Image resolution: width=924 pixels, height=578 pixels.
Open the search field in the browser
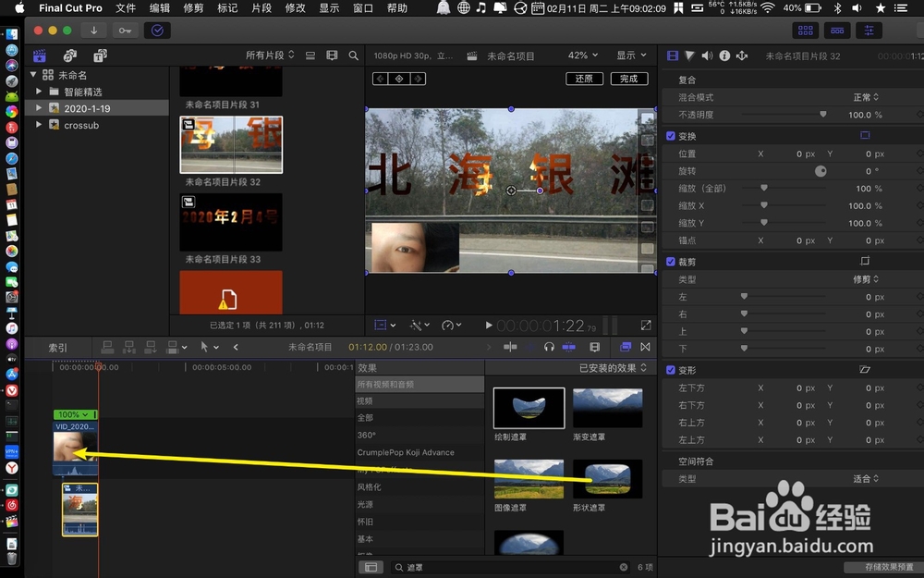coord(354,55)
